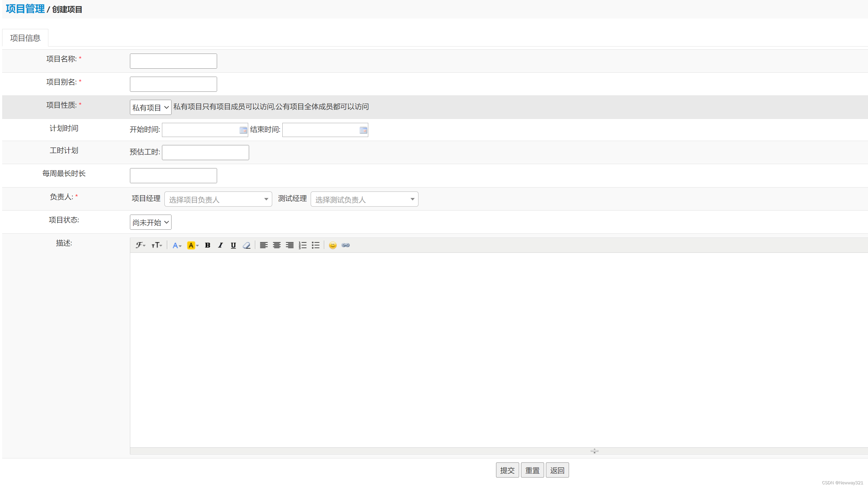The height and width of the screenshot is (488, 868).
Task: Choose text color with the blue A icon
Action: coord(176,245)
